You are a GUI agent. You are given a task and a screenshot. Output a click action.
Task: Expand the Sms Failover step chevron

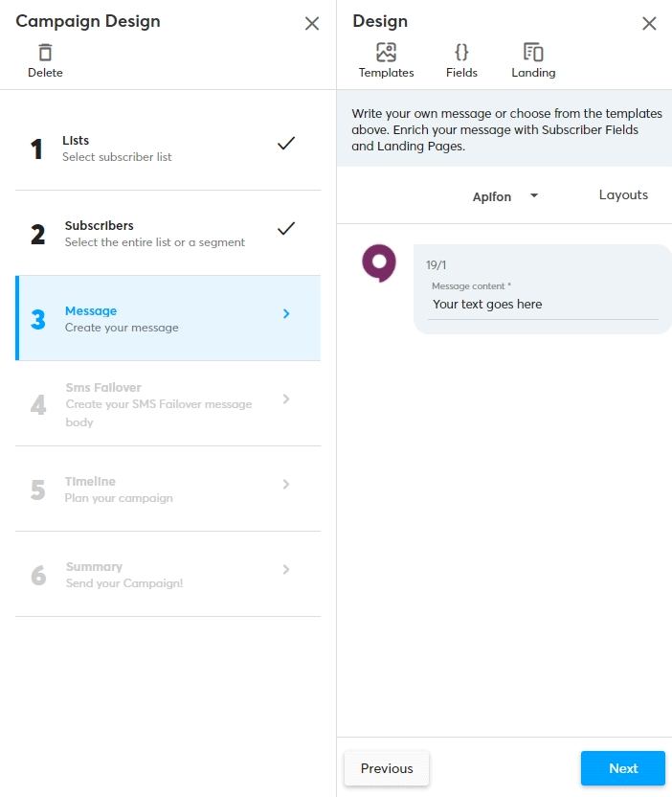(x=286, y=398)
